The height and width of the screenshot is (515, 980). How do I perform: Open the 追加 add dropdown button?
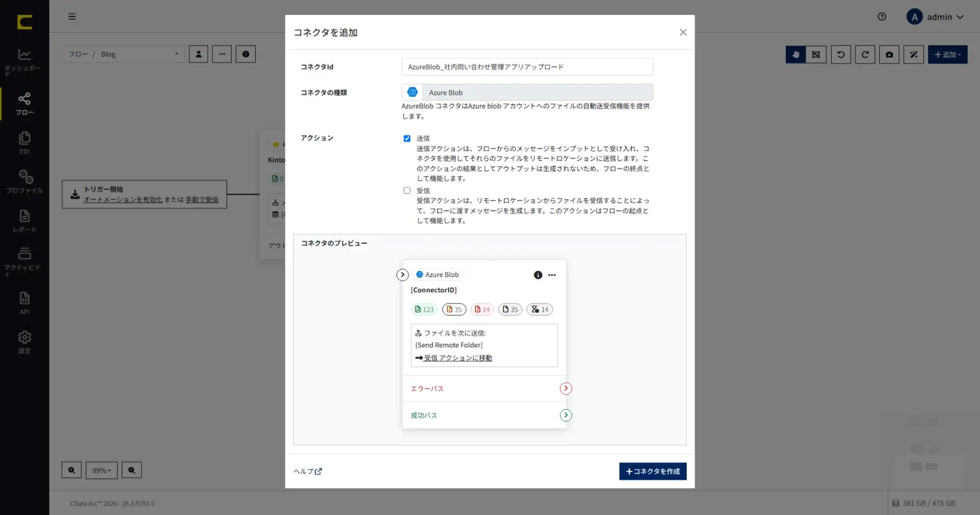coord(948,54)
